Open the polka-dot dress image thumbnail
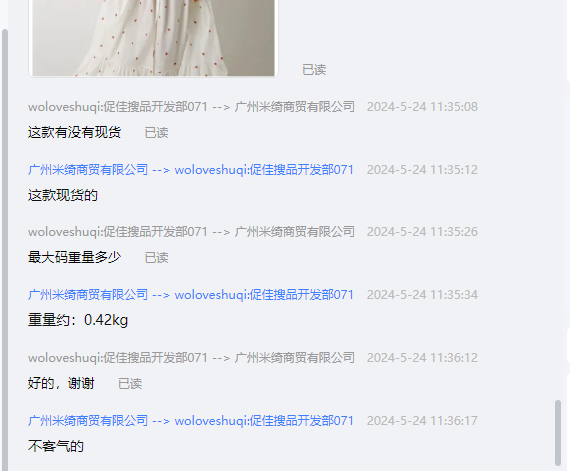The image size is (570, 471). pyautogui.click(x=153, y=38)
